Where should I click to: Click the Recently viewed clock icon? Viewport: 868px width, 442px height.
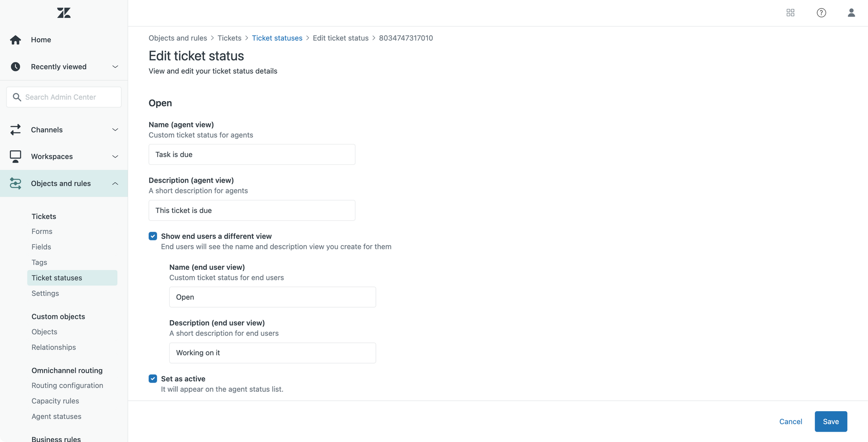tap(16, 67)
